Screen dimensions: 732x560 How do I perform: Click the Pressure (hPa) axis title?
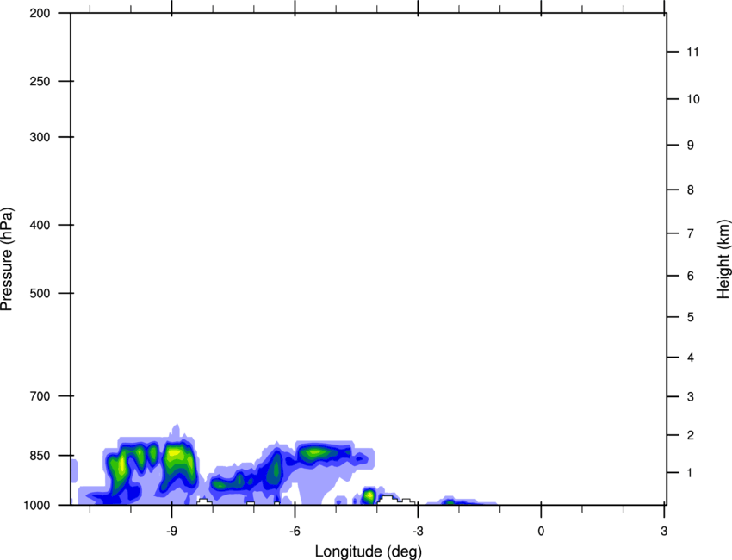click(7, 259)
